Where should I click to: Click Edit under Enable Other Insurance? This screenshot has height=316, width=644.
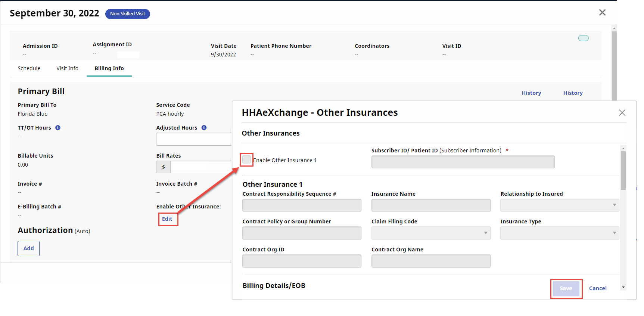point(167,219)
